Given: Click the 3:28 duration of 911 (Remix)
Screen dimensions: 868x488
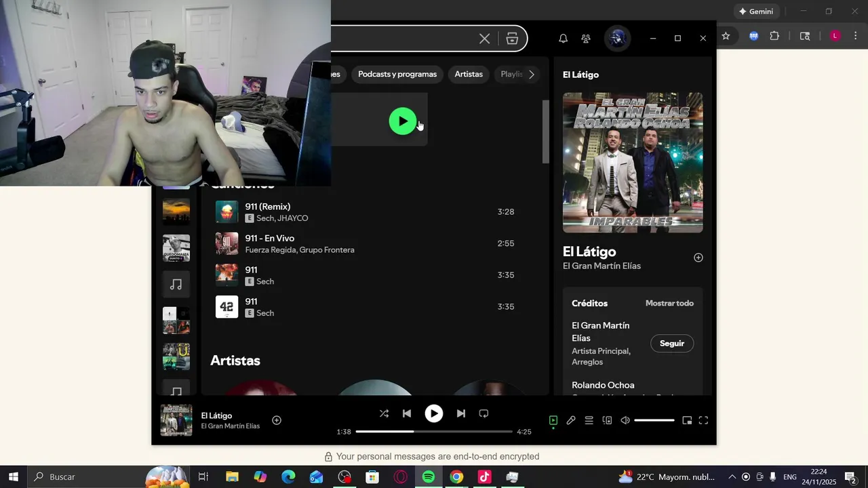Looking at the screenshot, I should click(506, 211).
